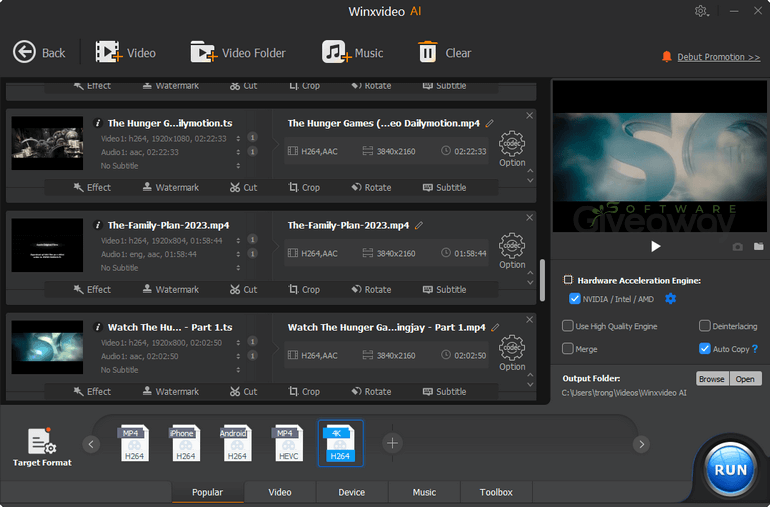Image resolution: width=770 pixels, height=507 pixels.
Task: Click the promotion bell icon
Action: (x=666, y=56)
